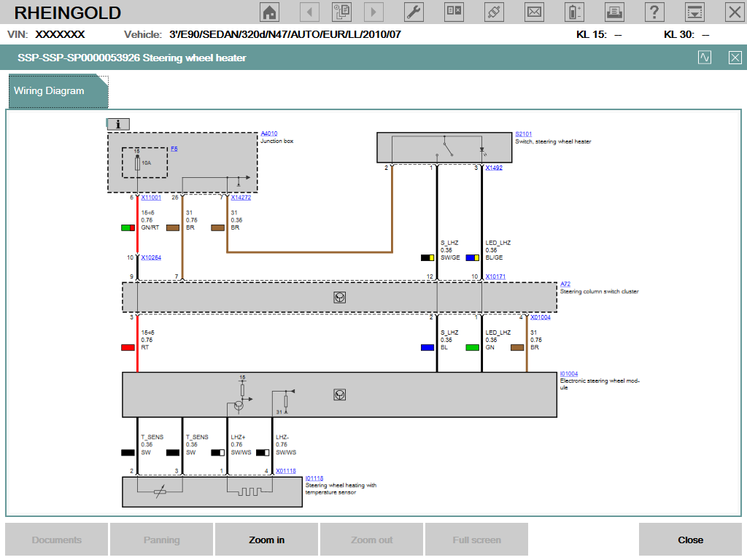Click the Documents button
The width and height of the screenshot is (747, 560).
pyautogui.click(x=57, y=540)
